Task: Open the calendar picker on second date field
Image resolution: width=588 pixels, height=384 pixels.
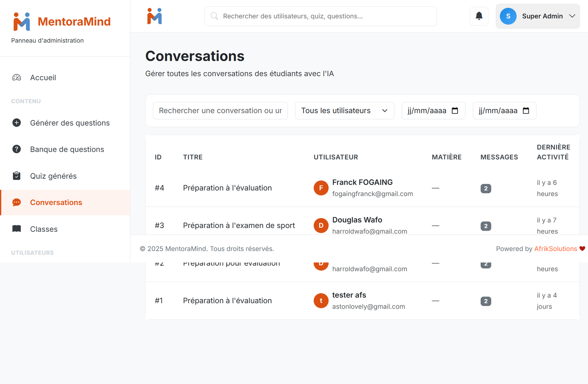Action: [526, 111]
